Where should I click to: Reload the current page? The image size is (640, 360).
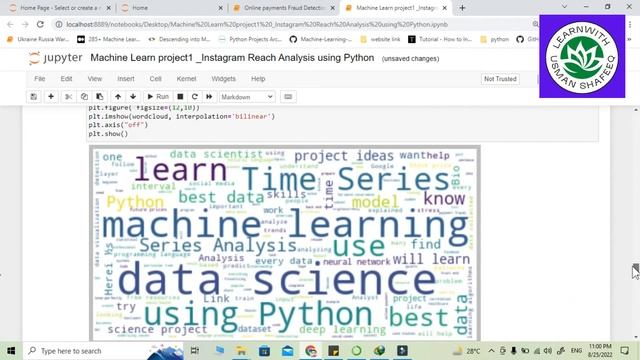tap(40, 24)
